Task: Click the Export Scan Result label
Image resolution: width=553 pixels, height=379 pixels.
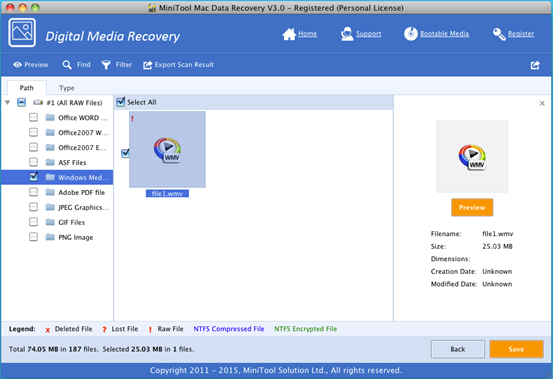Action: (184, 65)
